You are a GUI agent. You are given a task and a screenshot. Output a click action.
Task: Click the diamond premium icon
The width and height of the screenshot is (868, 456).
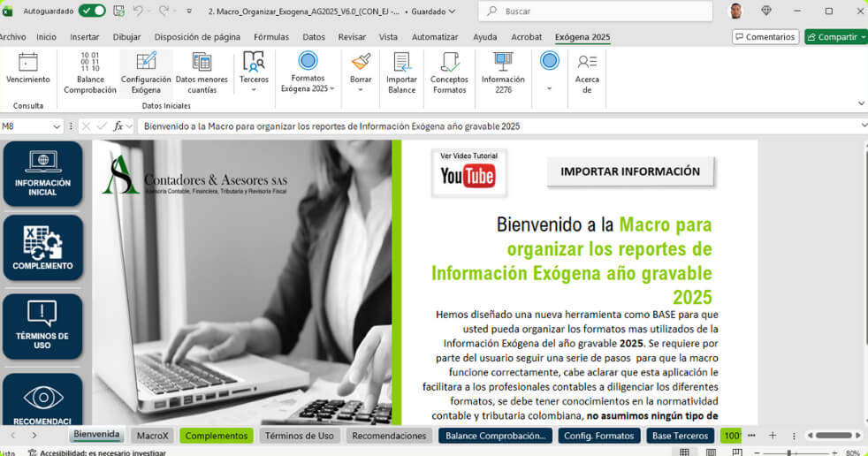[766, 11]
